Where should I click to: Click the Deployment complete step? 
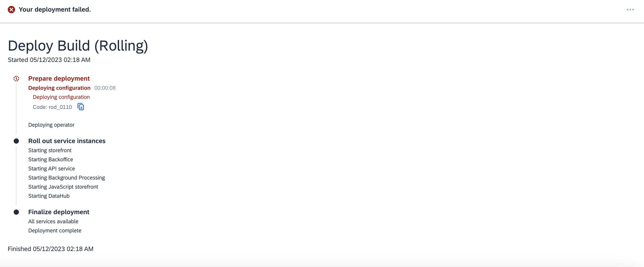(x=55, y=231)
